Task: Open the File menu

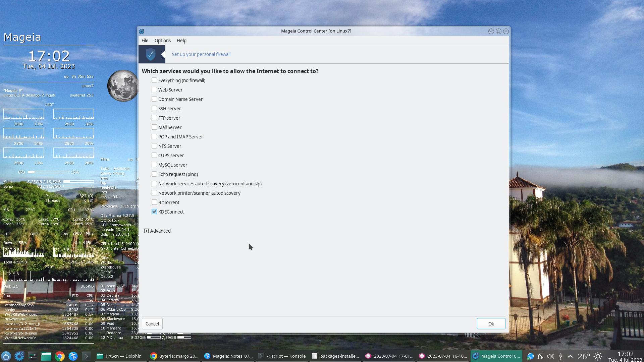Action: click(145, 41)
